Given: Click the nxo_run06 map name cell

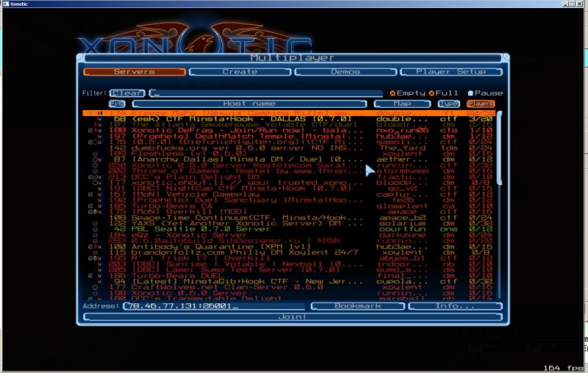Looking at the screenshot, I should 402,130.
